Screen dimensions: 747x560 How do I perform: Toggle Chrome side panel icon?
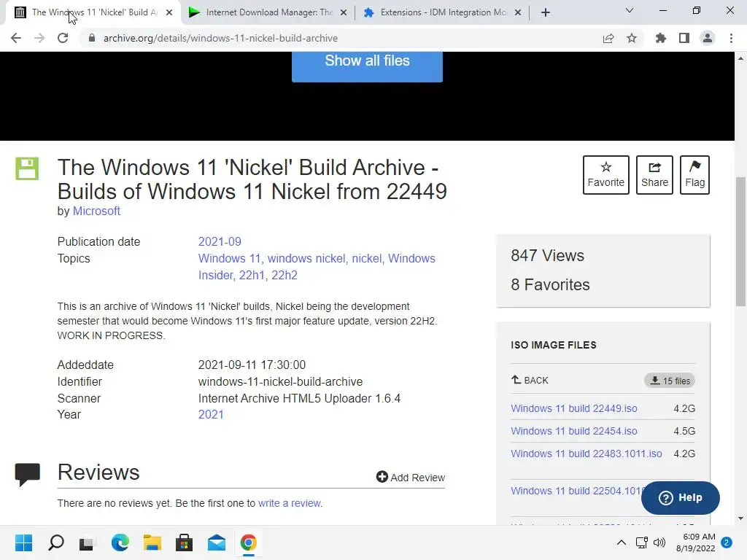pyautogui.click(x=684, y=38)
